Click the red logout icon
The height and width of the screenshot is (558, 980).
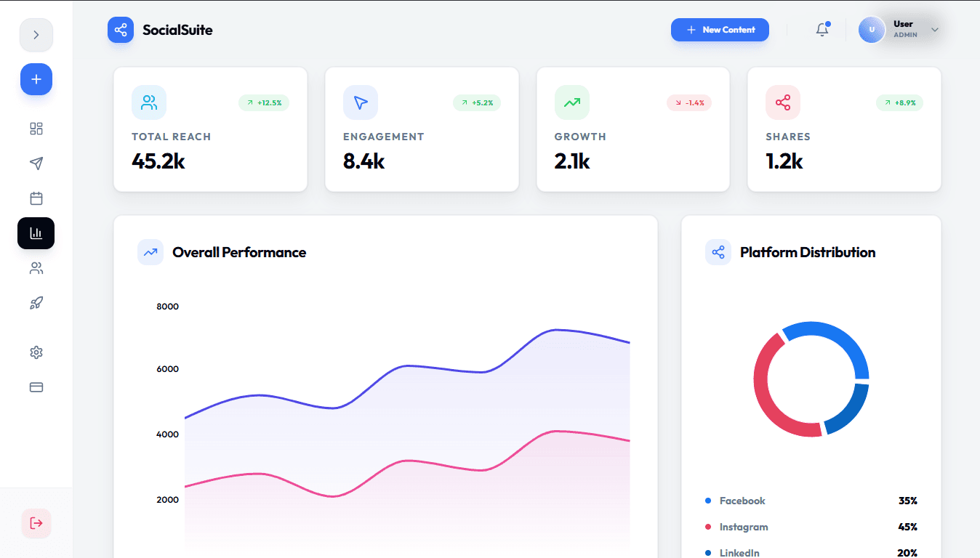[x=36, y=523]
